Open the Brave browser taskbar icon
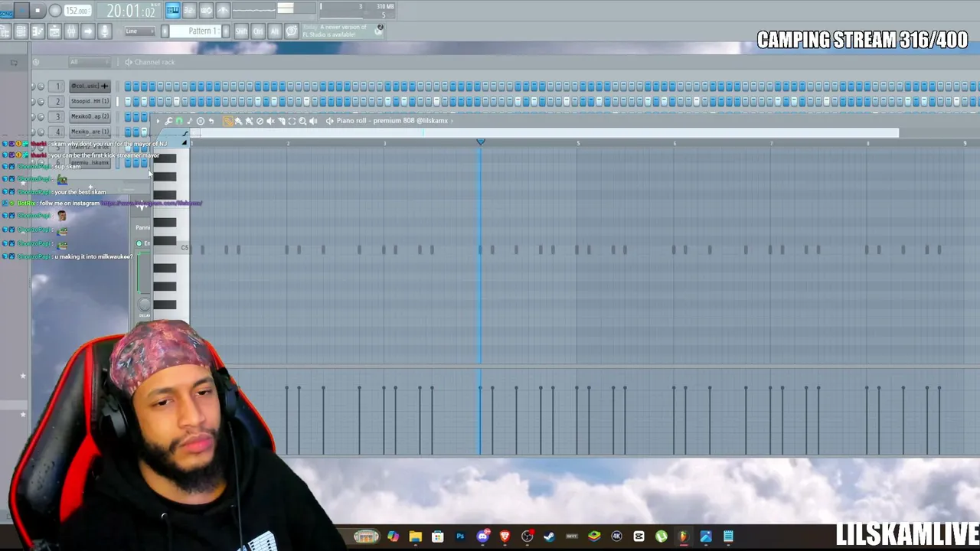The width and height of the screenshot is (980, 551). [x=505, y=536]
